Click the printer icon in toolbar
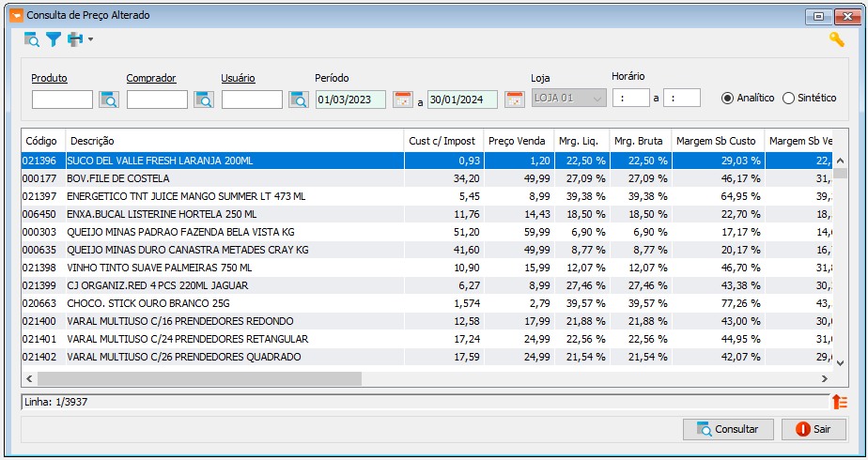Image resolution: width=868 pixels, height=460 pixels. (x=75, y=39)
